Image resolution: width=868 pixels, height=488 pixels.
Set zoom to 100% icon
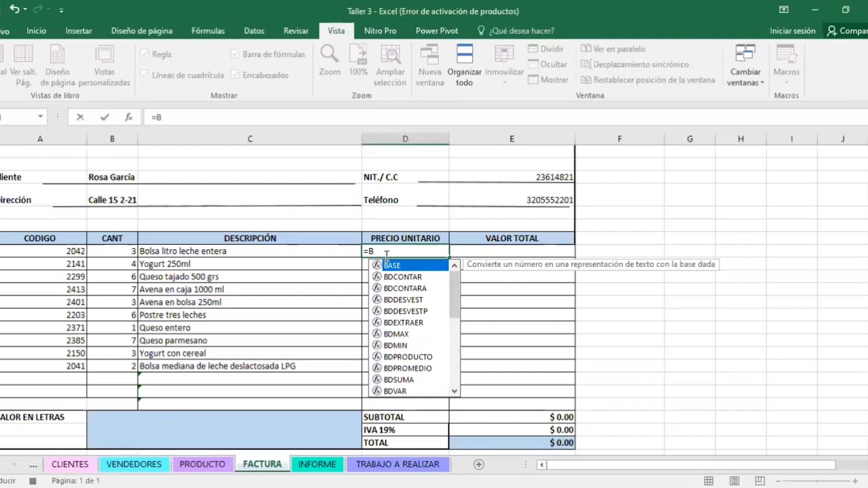tap(358, 54)
